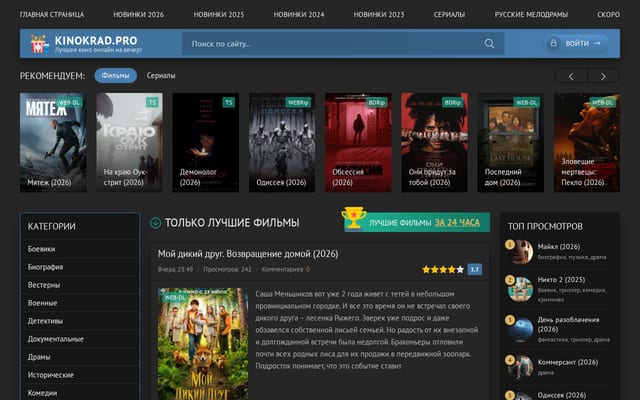This screenshot has width=640, height=400.
Task: Open Зловещие мертвецы: Пекло poster
Action: (587, 142)
